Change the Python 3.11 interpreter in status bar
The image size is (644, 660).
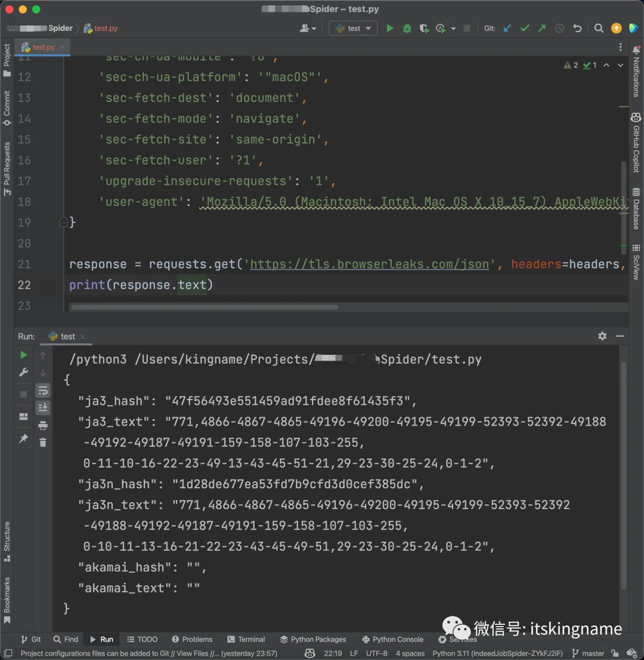point(497,653)
